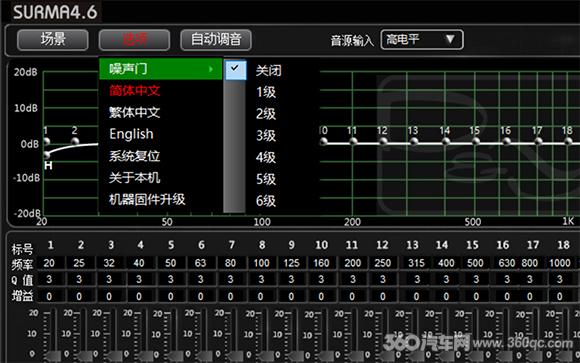Toggle the 关闭 noise gate checkmark
Screen dimensions: 580x363
click(x=235, y=69)
